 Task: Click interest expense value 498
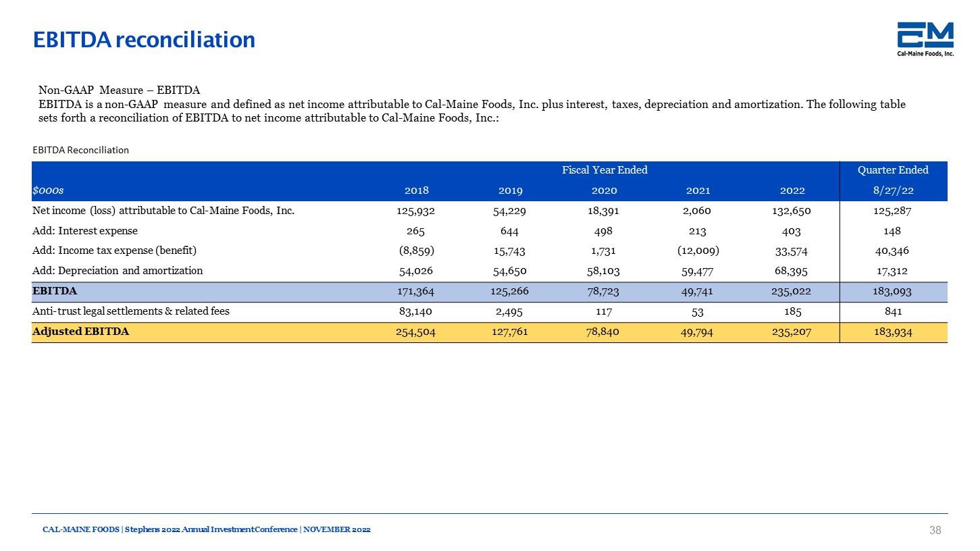pos(604,231)
